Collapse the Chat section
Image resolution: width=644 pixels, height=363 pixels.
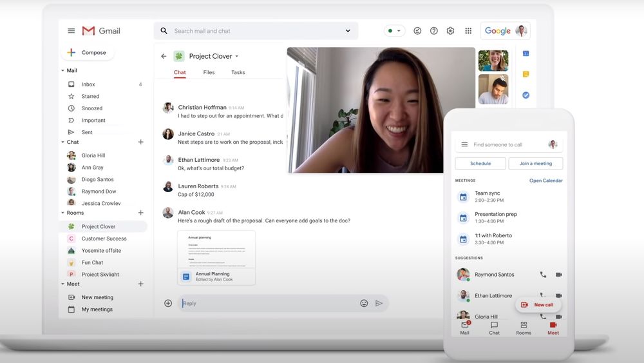[63, 142]
